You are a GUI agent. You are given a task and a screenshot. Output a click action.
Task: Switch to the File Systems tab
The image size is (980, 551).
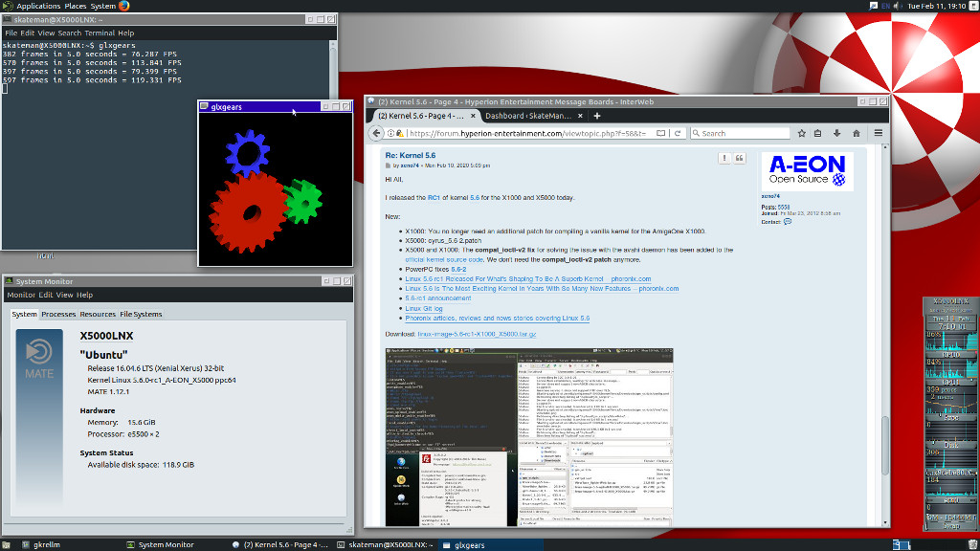[x=141, y=314]
